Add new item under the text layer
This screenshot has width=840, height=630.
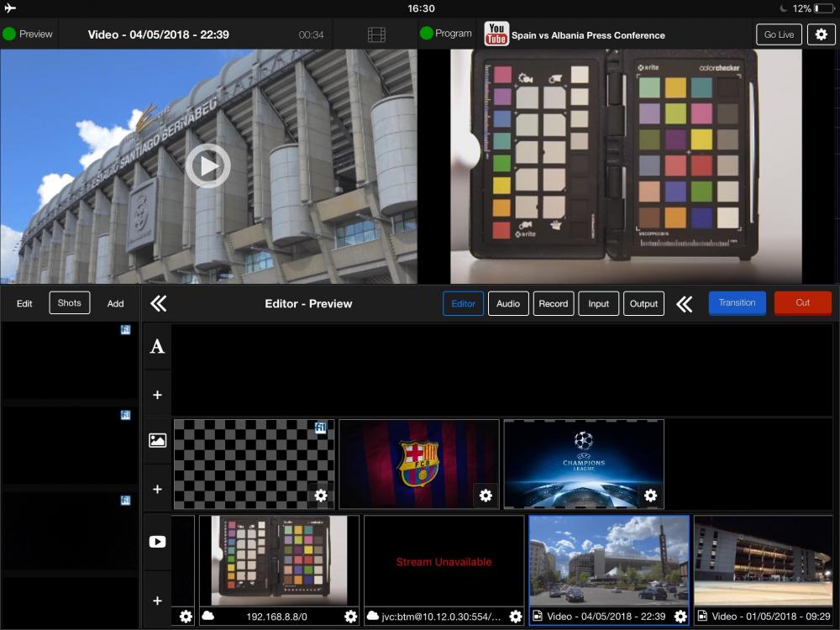157,395
